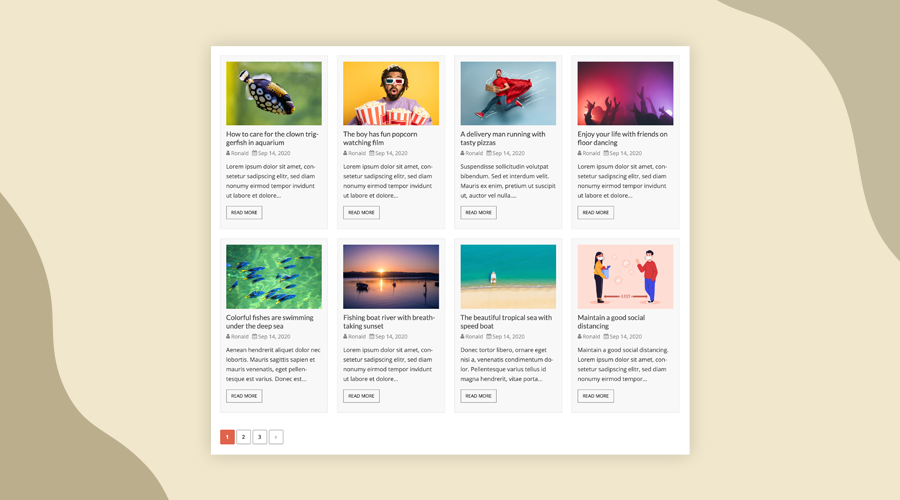This screenshot has height=500, width=900.
Task: Open the social distancing illustration thumbnail
Action: (x=625, y=277)
